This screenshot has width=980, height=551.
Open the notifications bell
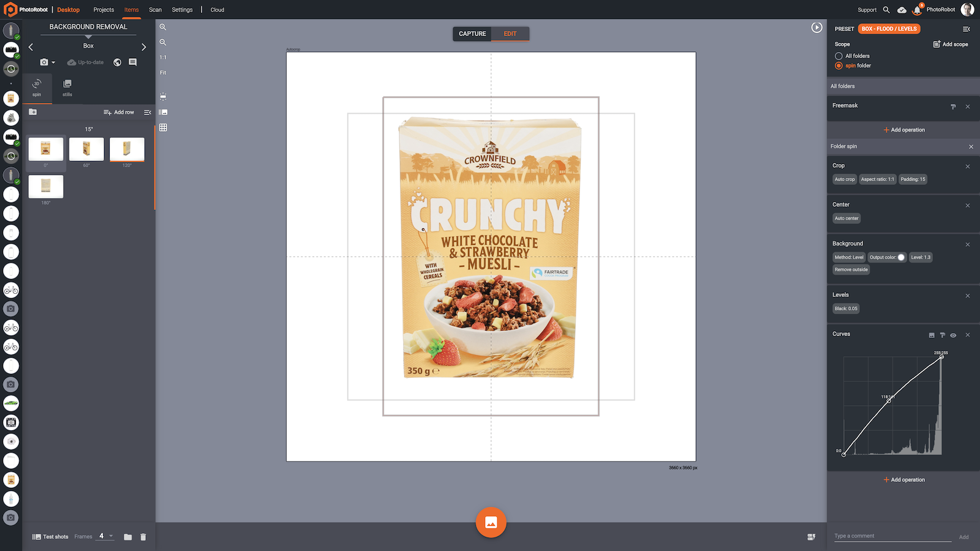point(917,10)
